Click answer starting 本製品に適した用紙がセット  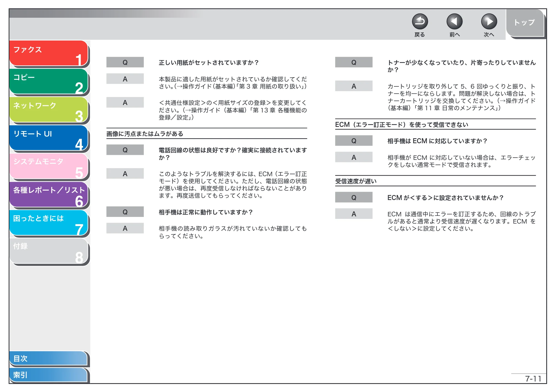233,83
